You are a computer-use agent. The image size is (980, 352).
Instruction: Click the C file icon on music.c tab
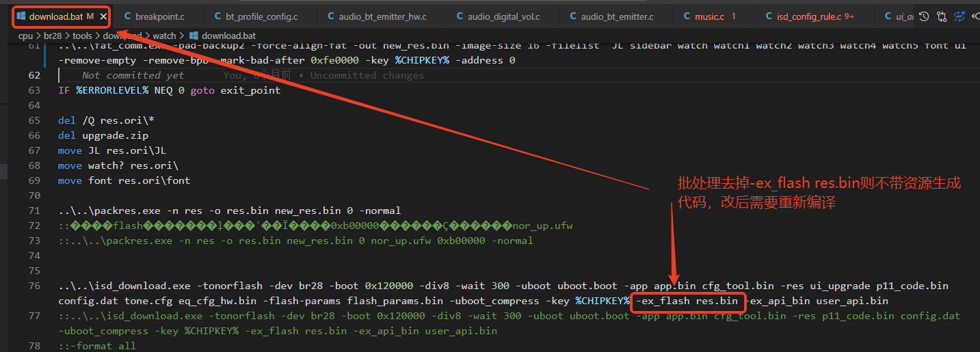tap(687, 16)
